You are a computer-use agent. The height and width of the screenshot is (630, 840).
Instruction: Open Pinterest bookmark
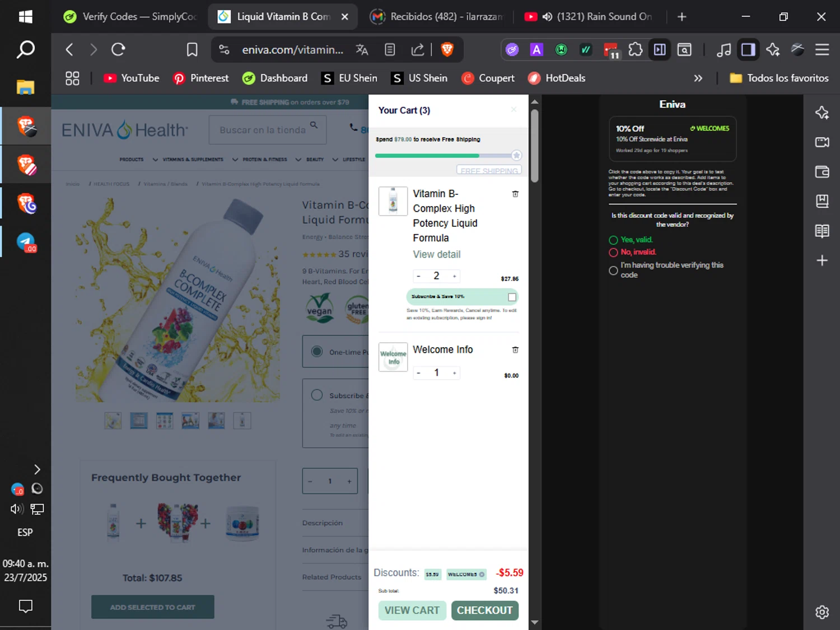[201, 78]
